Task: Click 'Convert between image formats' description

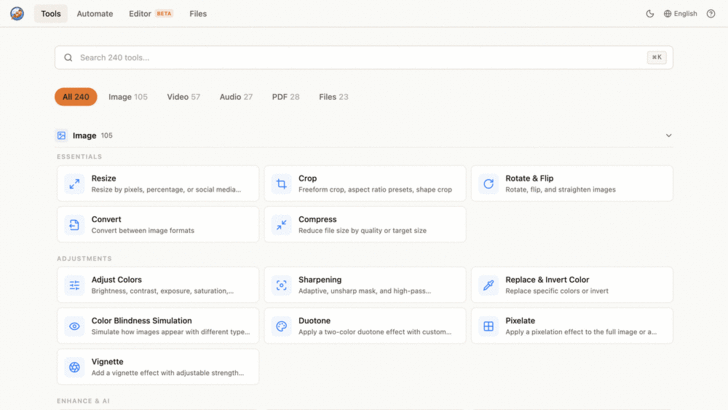Action: coord(143,230)
